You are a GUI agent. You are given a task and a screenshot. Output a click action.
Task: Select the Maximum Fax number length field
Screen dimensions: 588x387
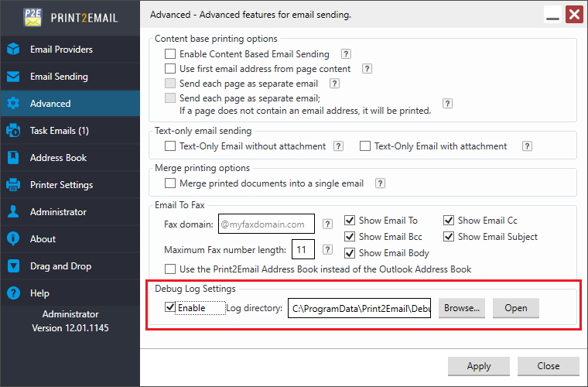[303, 250]
